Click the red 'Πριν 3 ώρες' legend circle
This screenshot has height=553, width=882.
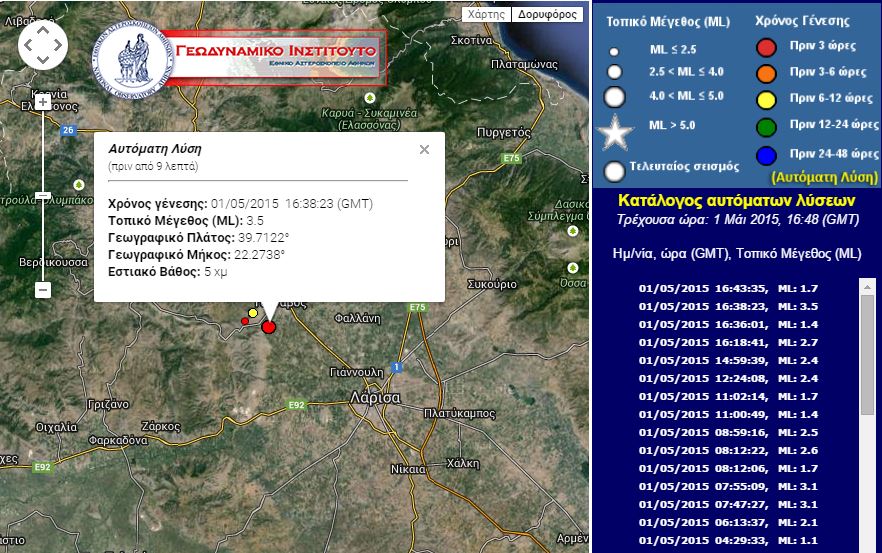pyautogui.click(x=766, y=46)
